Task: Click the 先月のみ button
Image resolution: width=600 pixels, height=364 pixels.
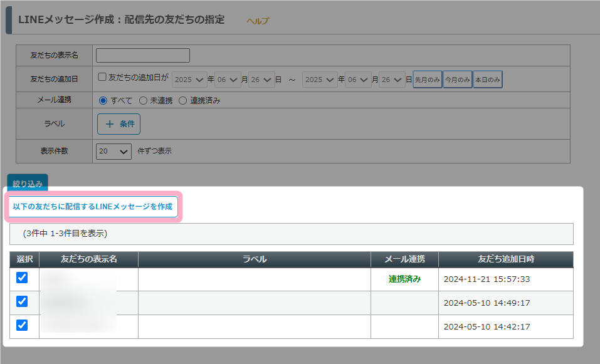Action: tap(428, 80)
